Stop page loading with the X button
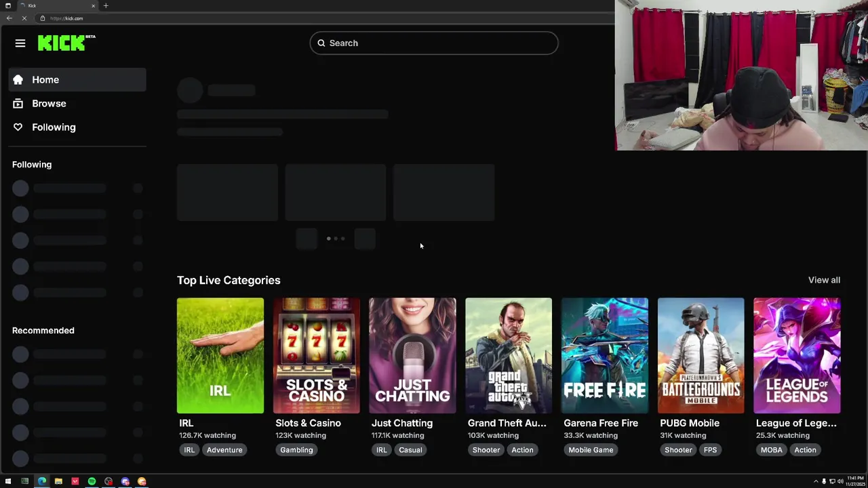The image size is (868, 488). 24,18
